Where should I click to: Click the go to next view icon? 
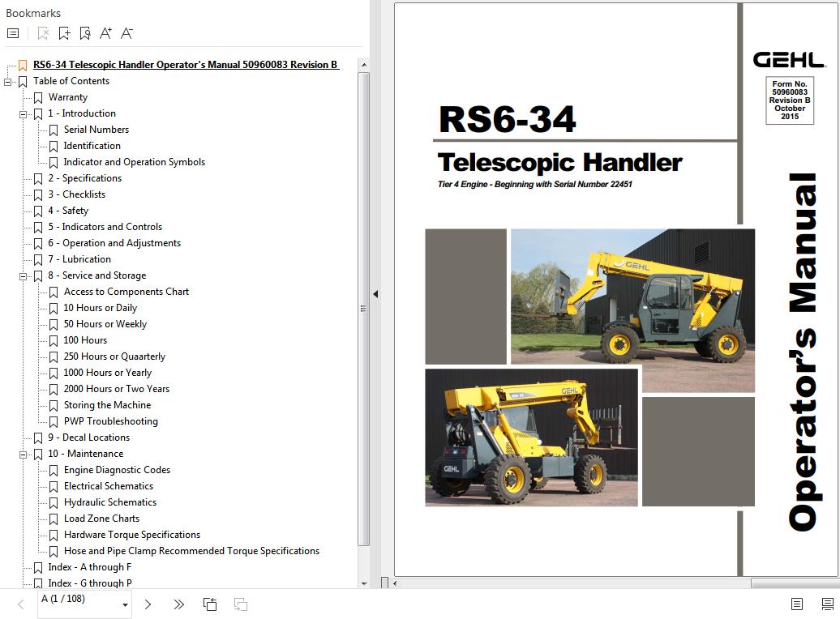241,604
